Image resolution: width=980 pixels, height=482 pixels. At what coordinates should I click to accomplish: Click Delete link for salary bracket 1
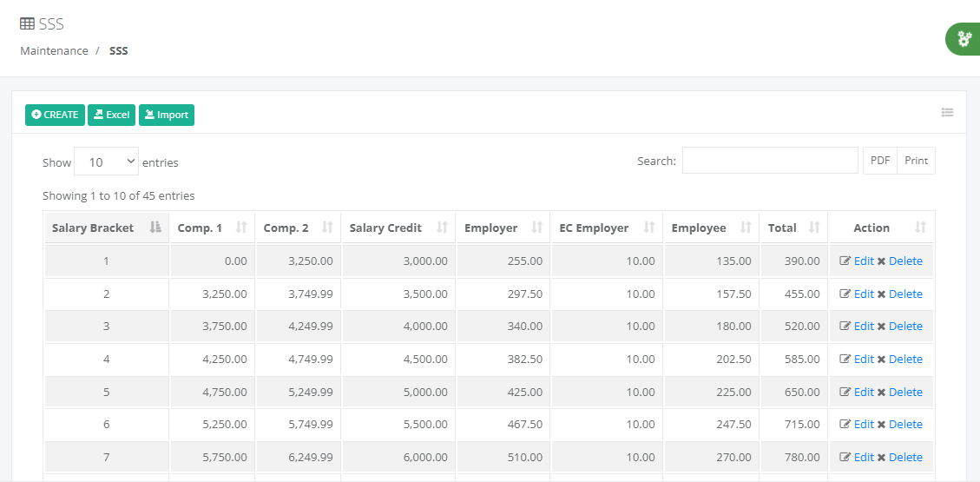[x=905, y=261]
